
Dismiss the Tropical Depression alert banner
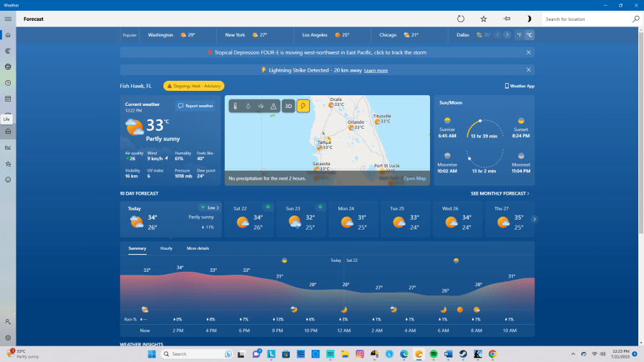[529, 52]
